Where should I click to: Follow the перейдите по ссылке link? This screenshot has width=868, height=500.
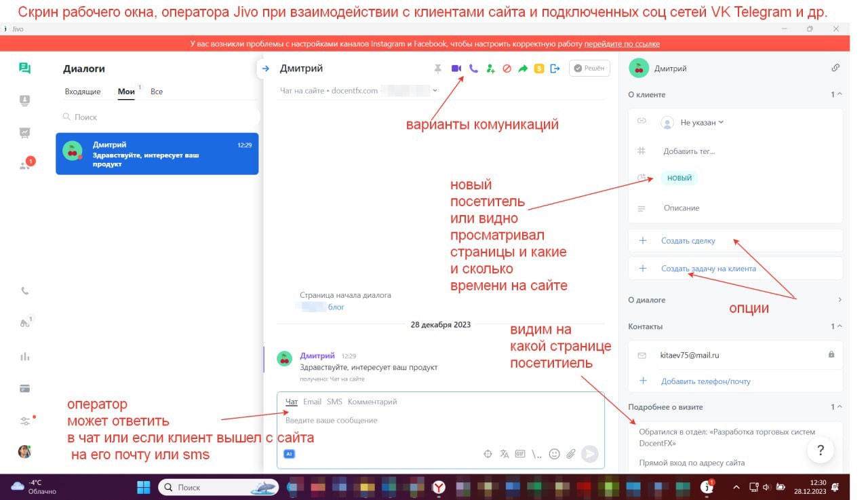(x=622, y=44)
